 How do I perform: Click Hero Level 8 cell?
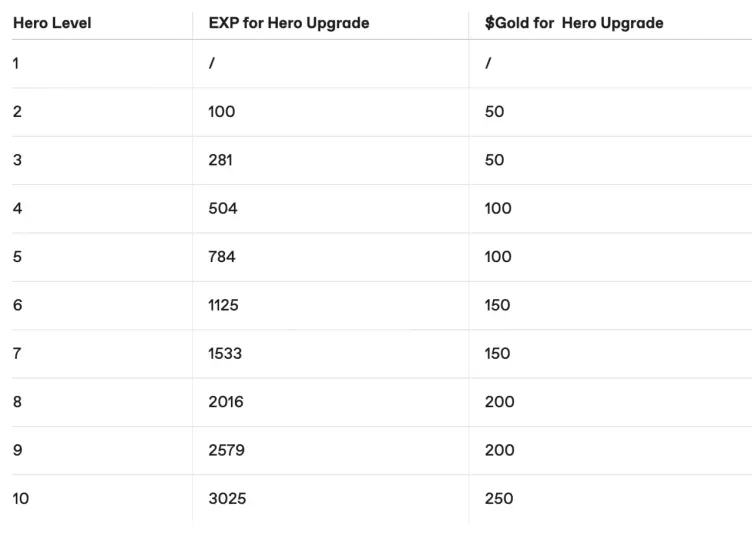pos(17,402)
